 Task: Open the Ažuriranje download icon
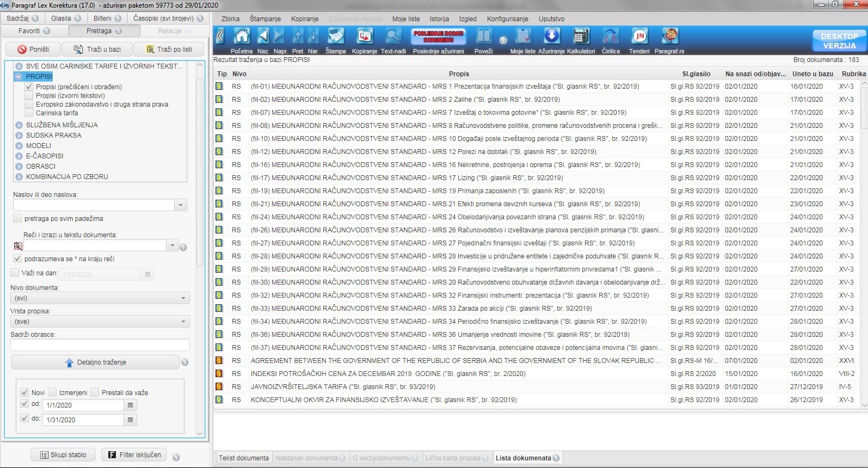tap(551, 37)
